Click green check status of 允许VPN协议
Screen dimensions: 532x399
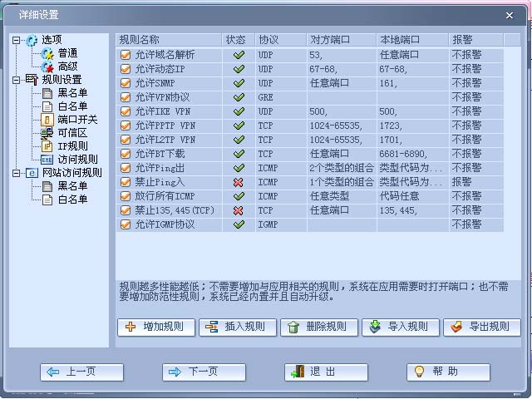[x=239, y=97]
